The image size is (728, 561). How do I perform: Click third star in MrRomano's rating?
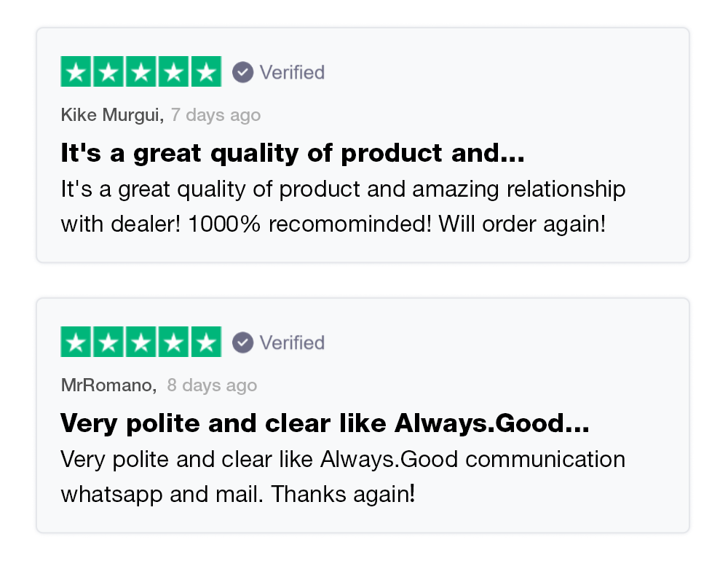141,342
